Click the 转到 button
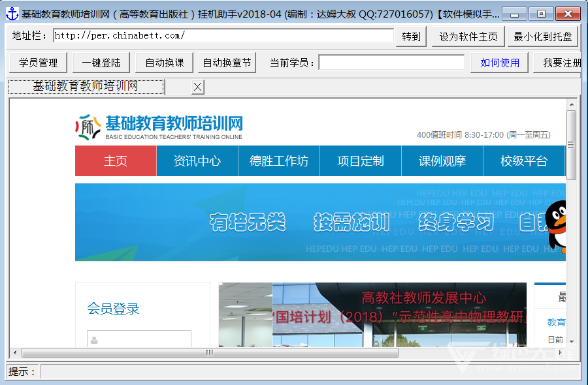The height and width of the screenshot is (385, 588). point(411,37)
